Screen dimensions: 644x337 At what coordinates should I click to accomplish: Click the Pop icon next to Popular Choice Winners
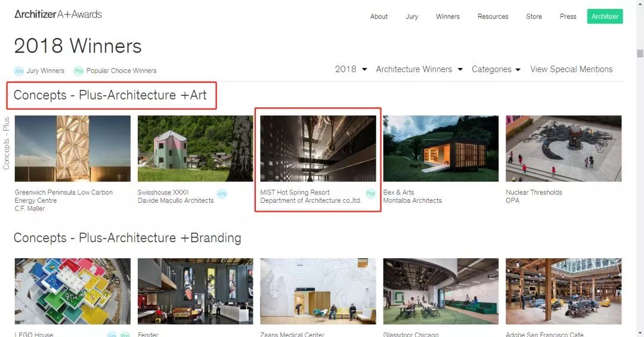[79, 70]
